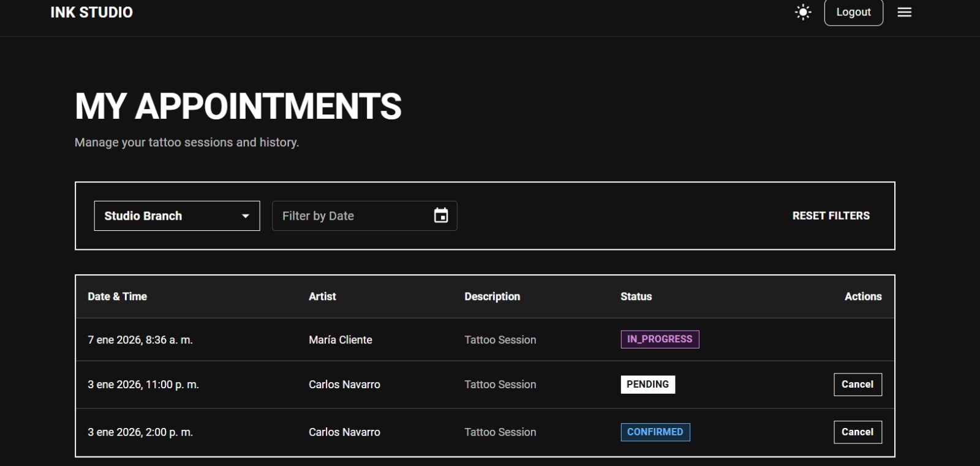
Task: Go to the INK STUDIO home logo
Action: tap(91, 12)
